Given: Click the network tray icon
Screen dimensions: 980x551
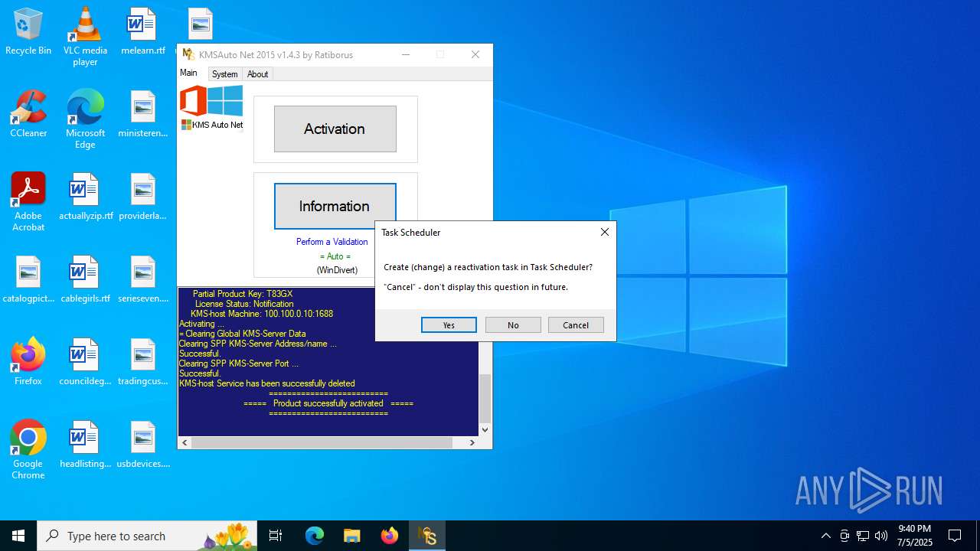Looking at the screenshot, I should click(863, 536).
